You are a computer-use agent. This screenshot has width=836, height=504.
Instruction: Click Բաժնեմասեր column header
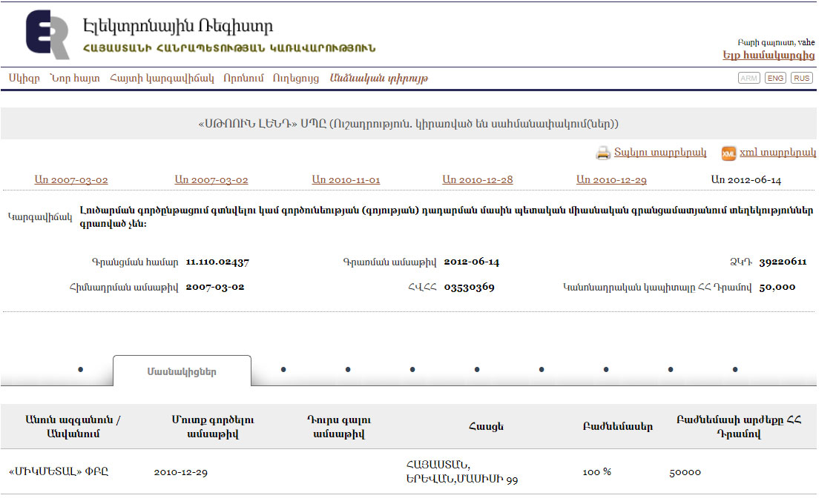tap(618, 426)
